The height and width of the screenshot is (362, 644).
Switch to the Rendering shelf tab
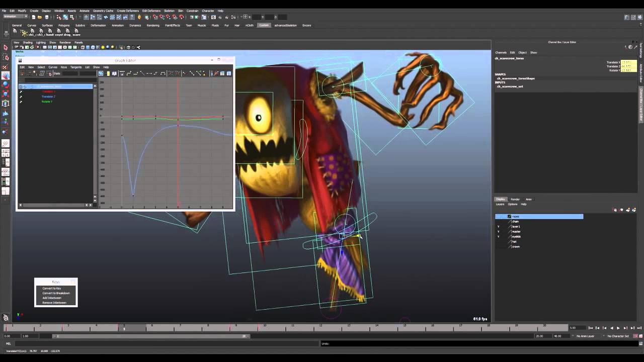tap(153, 25)
